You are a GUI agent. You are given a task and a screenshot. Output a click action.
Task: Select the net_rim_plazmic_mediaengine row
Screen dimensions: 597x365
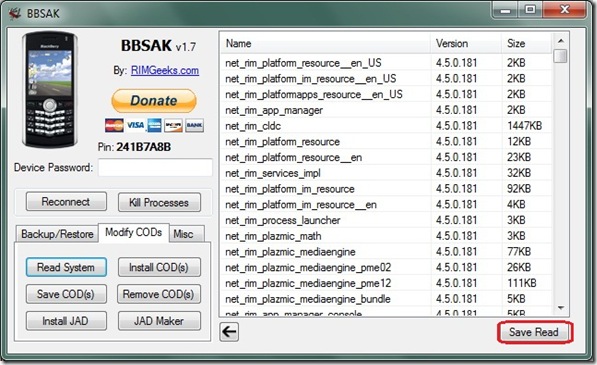pyautogui.click(x=386, y=252)
